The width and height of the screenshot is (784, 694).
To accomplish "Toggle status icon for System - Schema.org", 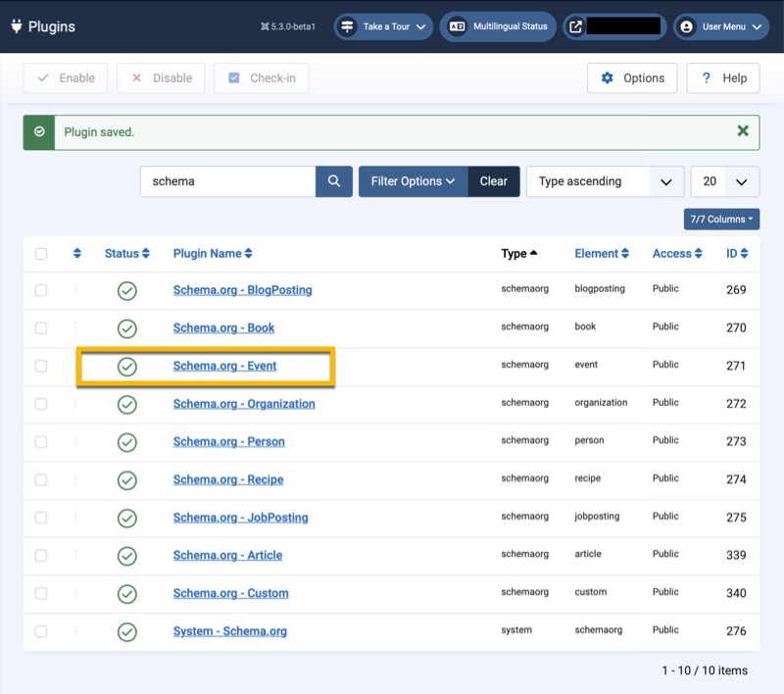I will pos(126,631).
